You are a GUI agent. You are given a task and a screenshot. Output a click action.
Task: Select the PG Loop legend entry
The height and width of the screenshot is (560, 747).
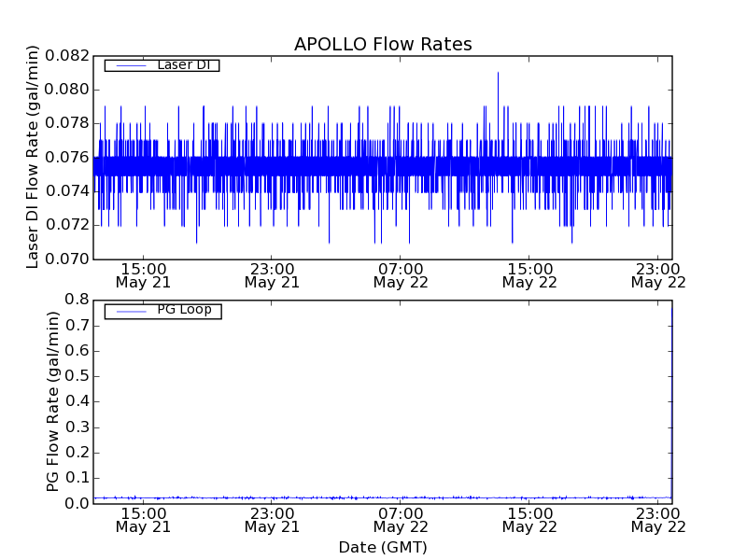coord(183,310)
